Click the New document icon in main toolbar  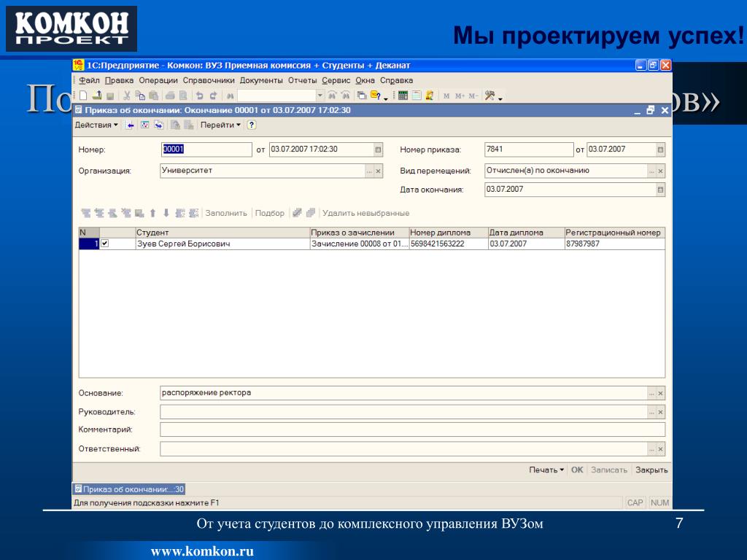(x=83, y=96)
